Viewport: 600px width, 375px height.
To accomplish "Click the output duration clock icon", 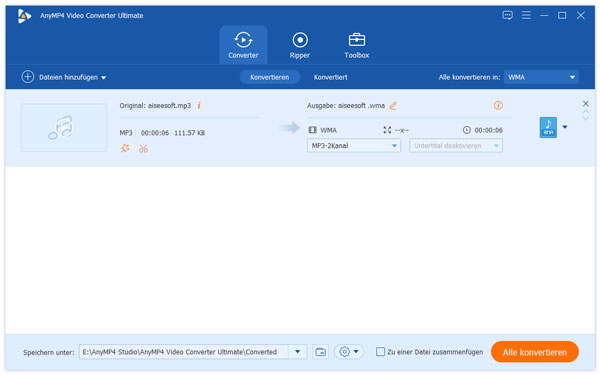I will (466, 130).
